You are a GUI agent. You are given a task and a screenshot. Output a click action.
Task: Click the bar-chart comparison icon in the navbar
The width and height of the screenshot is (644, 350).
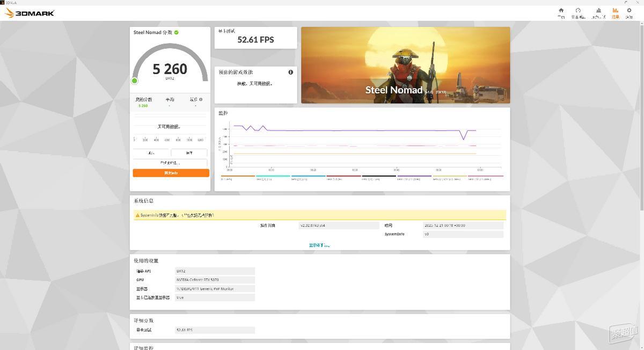click(x=598, y=10)
